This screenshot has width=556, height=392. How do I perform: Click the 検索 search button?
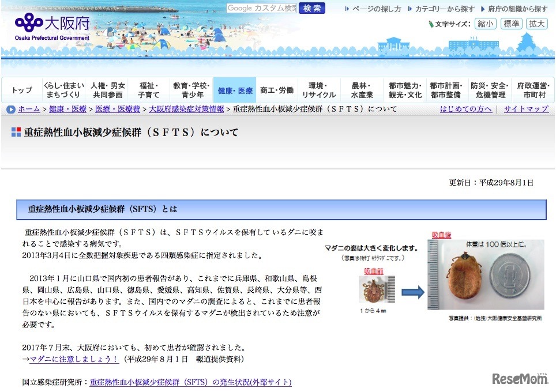pyautogui.click(x=311, y=9)
